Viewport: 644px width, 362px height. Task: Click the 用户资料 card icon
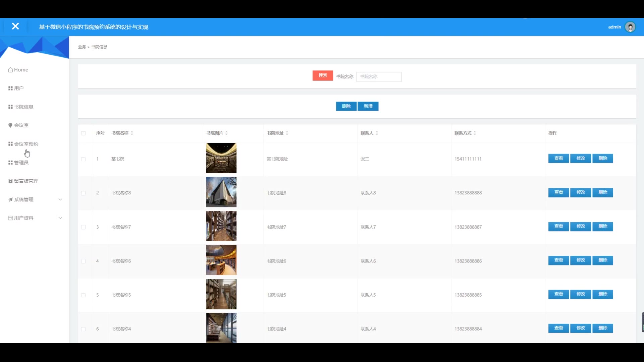pos(10,218)
